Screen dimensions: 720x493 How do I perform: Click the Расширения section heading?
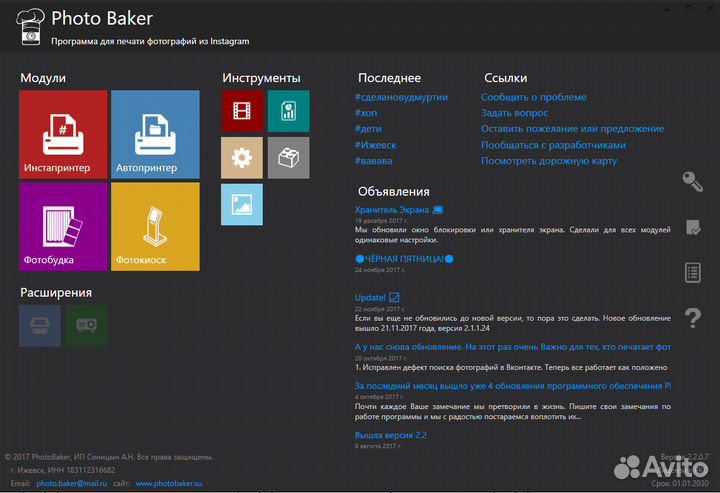click(x=56, y=292)
